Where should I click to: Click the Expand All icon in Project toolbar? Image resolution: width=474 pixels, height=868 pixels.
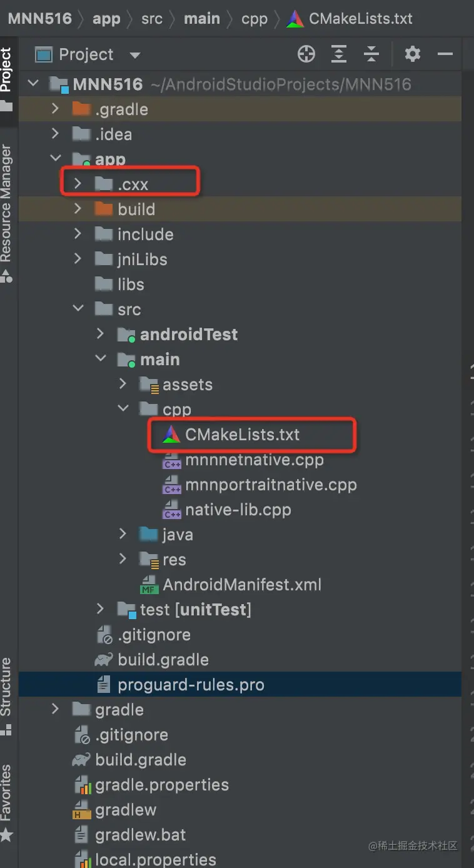coord(338,54)
